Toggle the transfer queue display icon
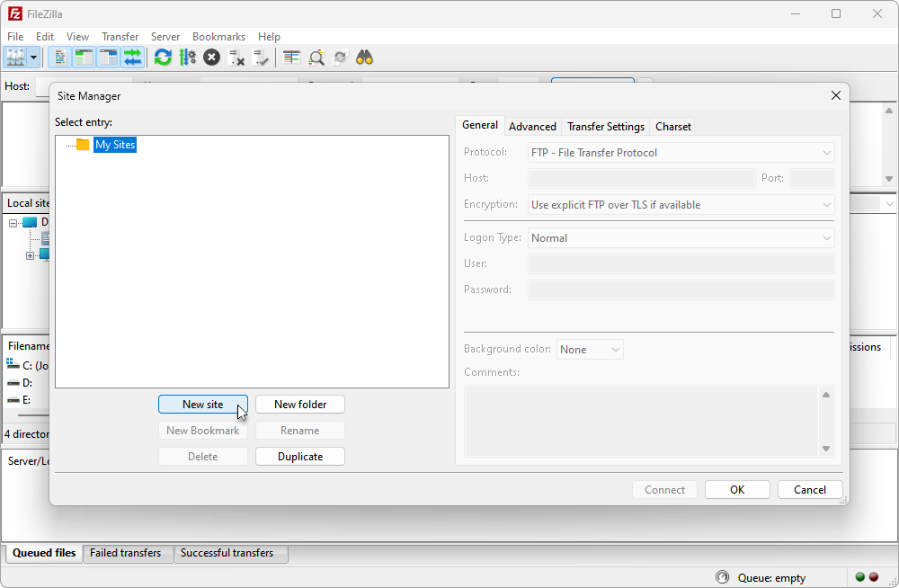The width and height of the screenshot is (899, 588). (132, 58)
